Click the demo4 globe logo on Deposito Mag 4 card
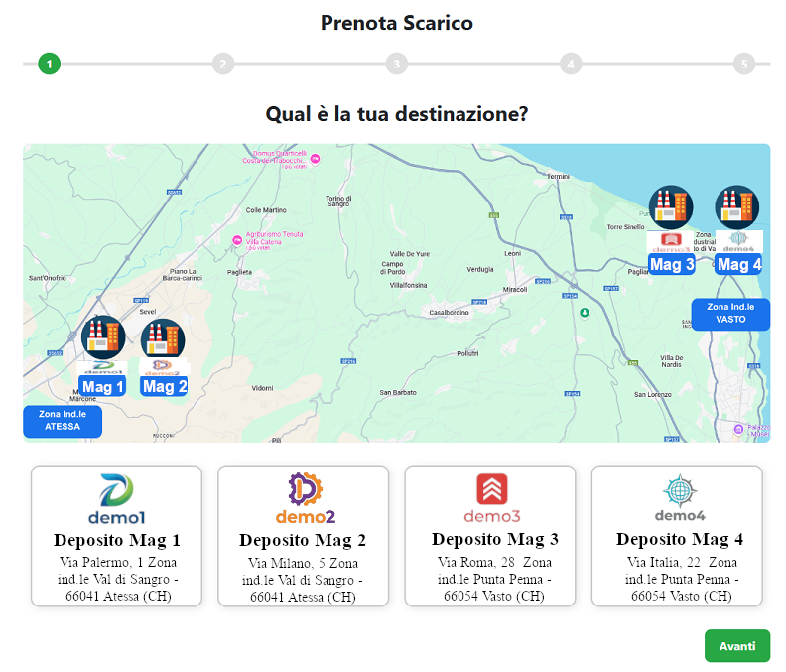 [x=680, y=497]
